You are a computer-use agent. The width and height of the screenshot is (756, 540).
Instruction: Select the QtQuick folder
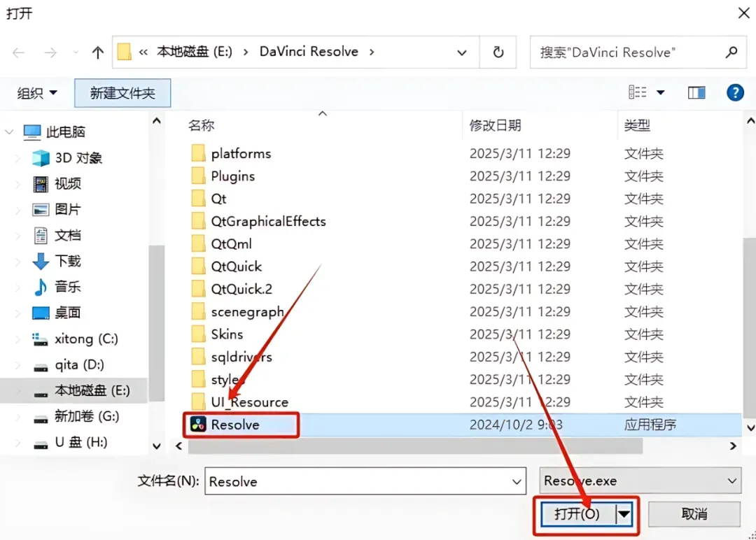click(237, 267)
